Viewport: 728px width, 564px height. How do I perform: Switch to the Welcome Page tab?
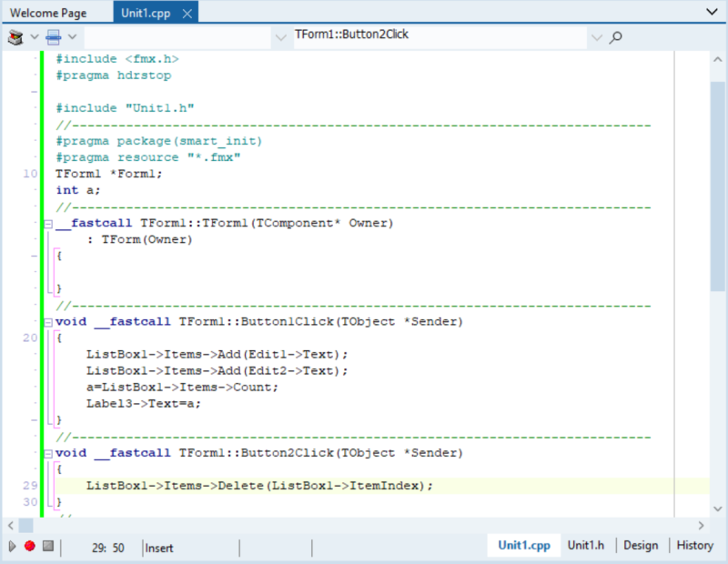[x=48, y=13]
